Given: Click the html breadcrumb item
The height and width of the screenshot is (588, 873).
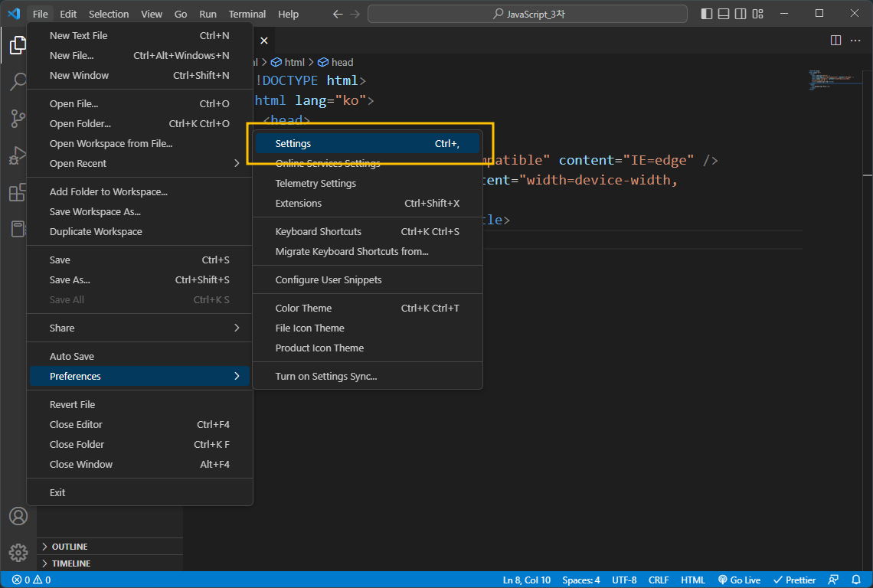Looking at the screenshot, I should pyautogui.click(x=289, y=62).
